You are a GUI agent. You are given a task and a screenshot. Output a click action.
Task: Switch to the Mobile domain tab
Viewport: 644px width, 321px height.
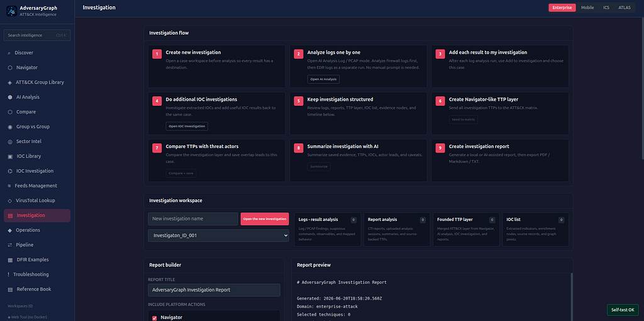[x=587, y=8]
